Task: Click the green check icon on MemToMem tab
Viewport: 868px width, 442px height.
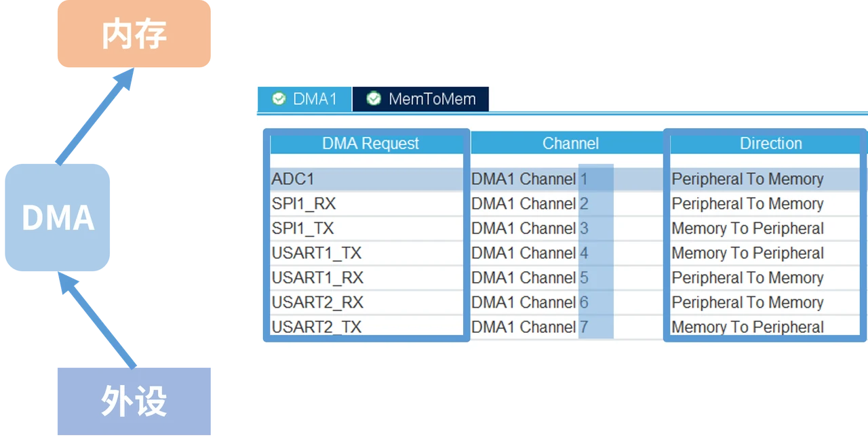Action: pos(374,99)
